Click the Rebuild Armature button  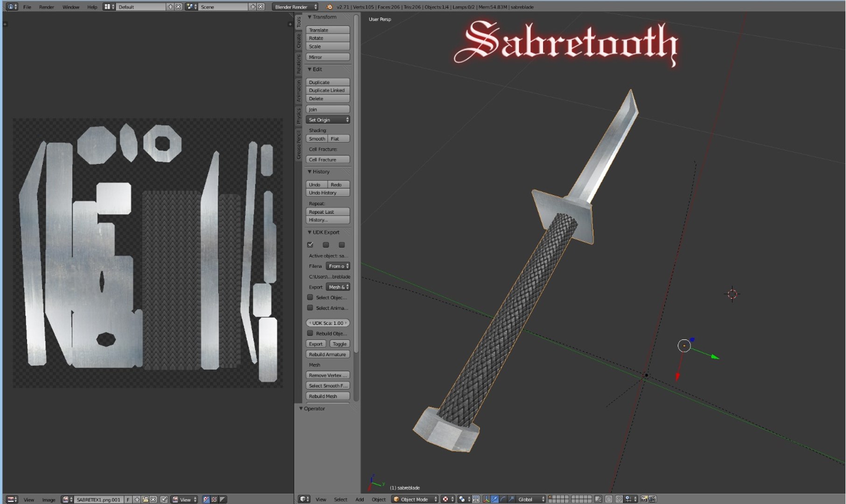[328, 354]
